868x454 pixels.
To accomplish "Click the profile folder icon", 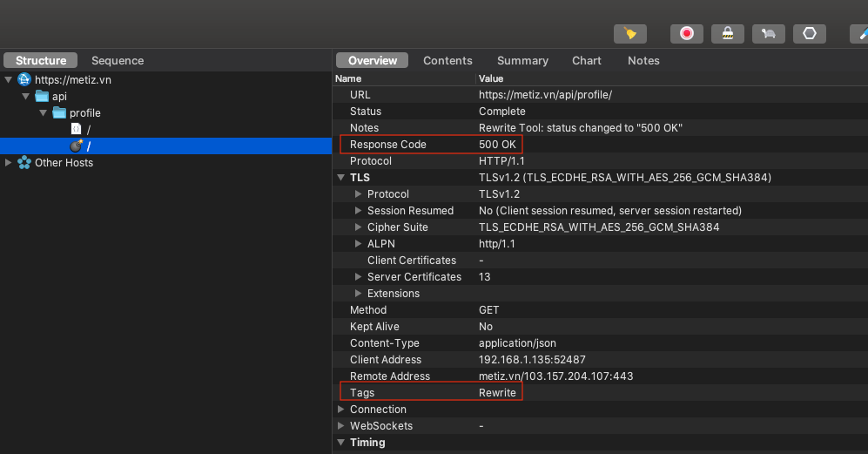I will pos(58,112).
